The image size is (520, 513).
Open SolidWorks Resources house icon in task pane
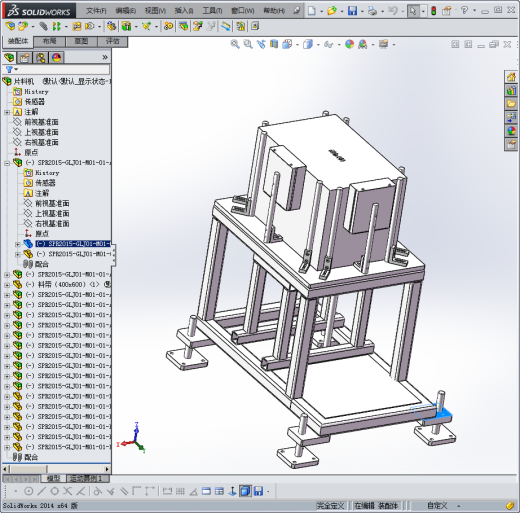[x=511, y=77]
